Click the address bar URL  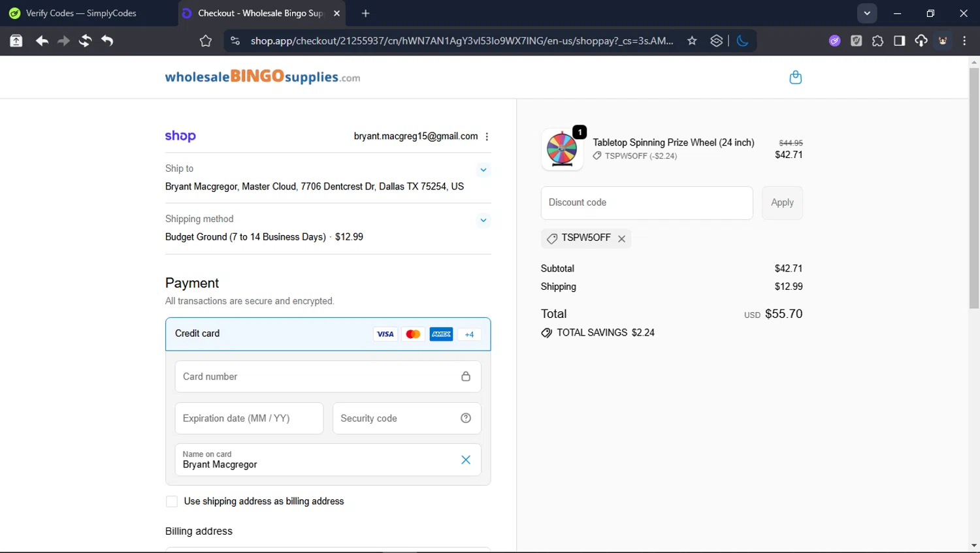click(x=462, y=40)
